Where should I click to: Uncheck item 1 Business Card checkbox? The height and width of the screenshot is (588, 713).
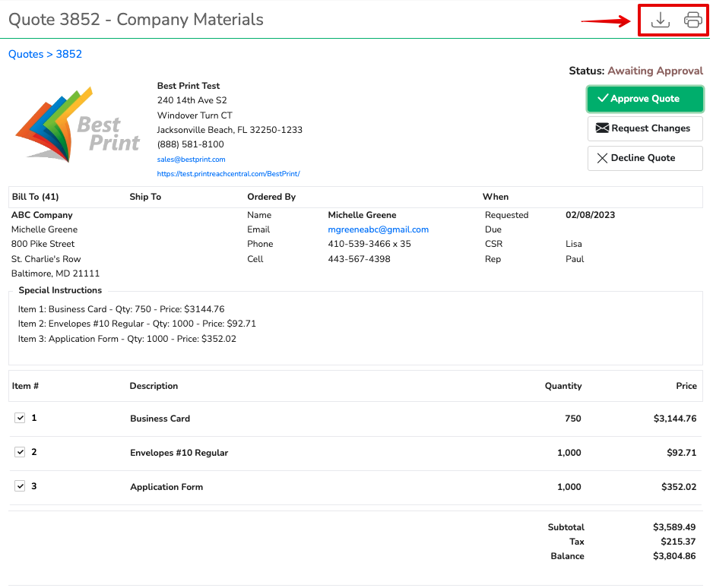pyautogui.click(x=20, y=418)
